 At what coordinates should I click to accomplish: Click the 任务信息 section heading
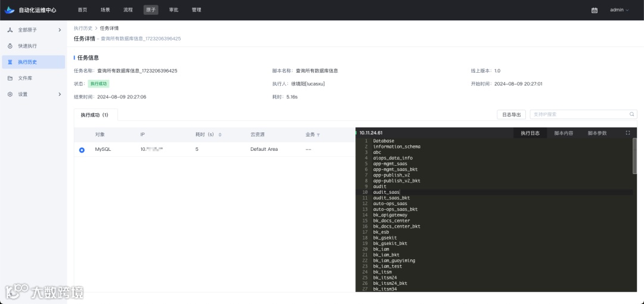coord(88,58)
